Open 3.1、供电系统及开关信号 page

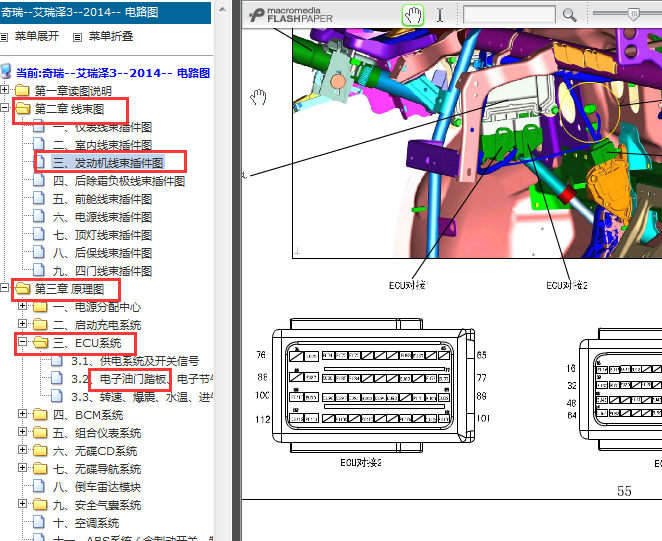135,361
